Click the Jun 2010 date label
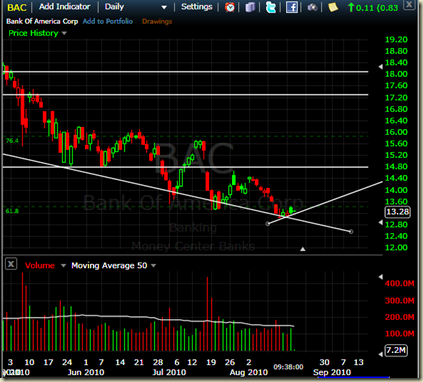Screen dimensions: 423x382 pyautogui.click(x=86, y=372)
